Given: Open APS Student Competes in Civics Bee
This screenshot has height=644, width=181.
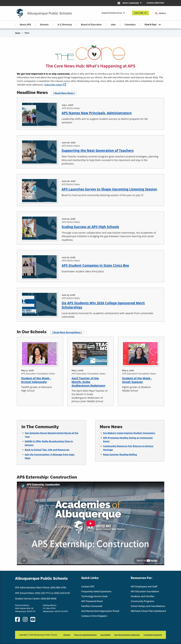Looking at the screenshot, I should [x=95, y=266].
